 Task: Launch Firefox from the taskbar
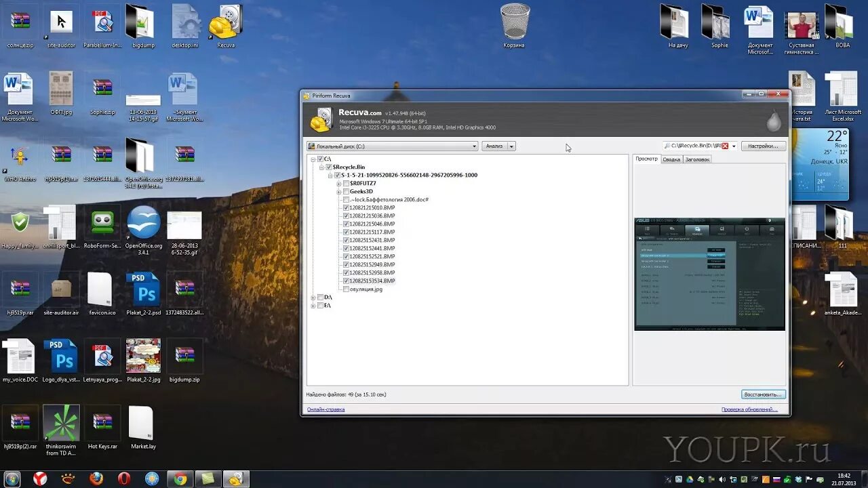point(96,479)
